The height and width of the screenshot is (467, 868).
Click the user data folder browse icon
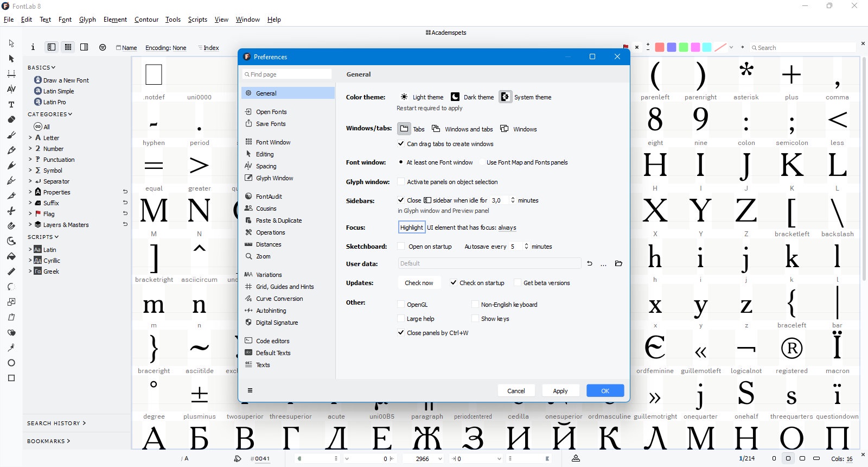618,263
